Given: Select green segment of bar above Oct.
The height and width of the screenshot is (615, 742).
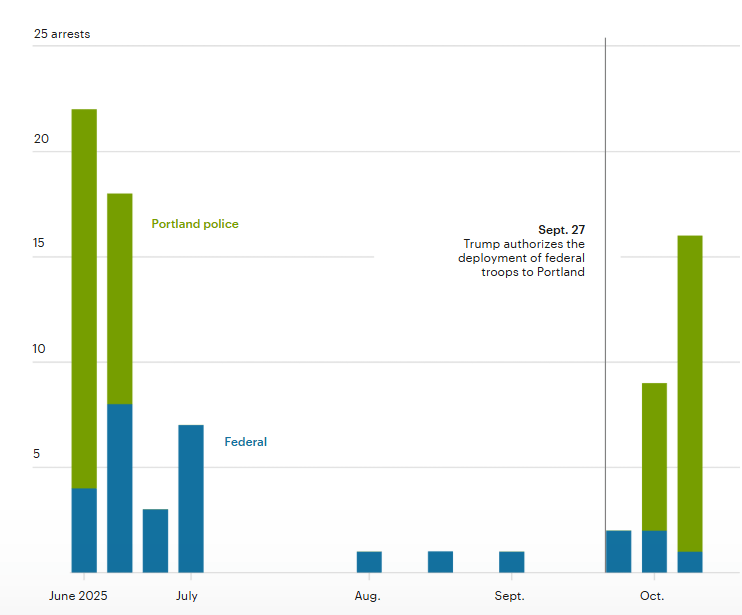Looking at the screenshot, I should tap(654, 456).
